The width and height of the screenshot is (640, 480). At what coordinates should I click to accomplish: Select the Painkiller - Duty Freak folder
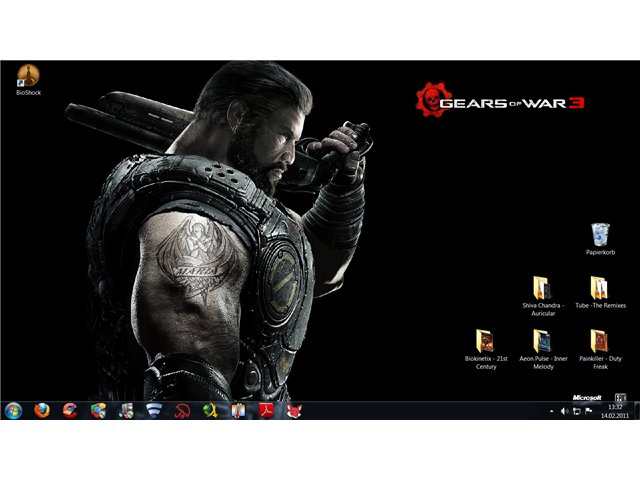pyautogui.click(x=600, y=350)
